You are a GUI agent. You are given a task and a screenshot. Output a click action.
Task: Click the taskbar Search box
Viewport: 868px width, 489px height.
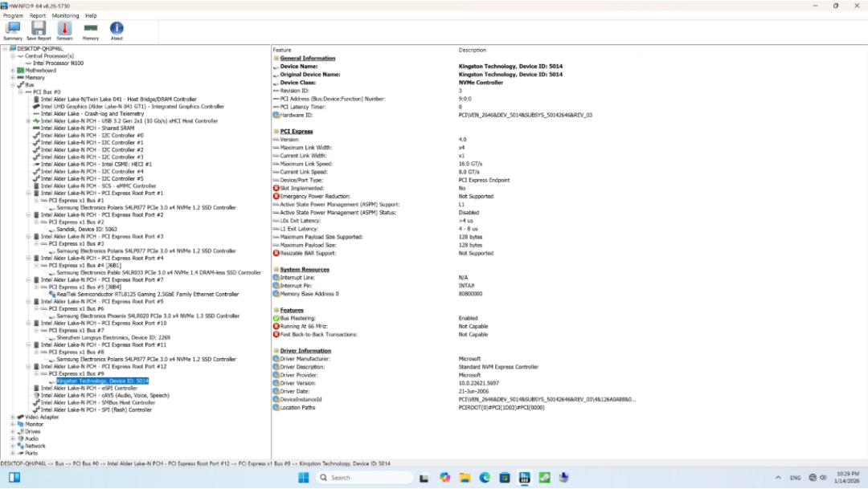[364, 478]
